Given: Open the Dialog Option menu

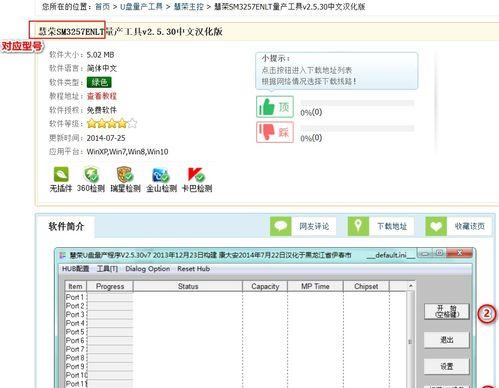Looking at the screenshot, I should (x=148, y=269).
